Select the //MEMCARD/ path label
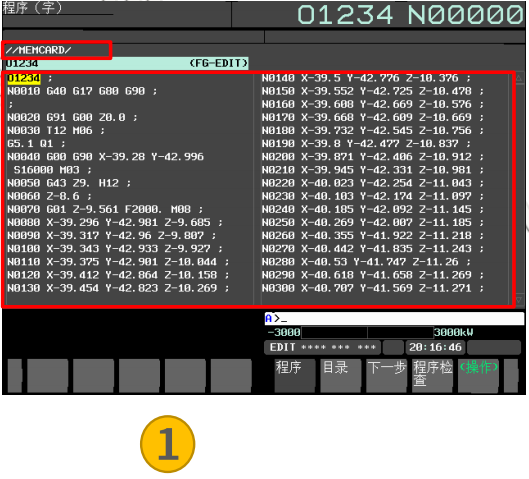 [38, 50]
